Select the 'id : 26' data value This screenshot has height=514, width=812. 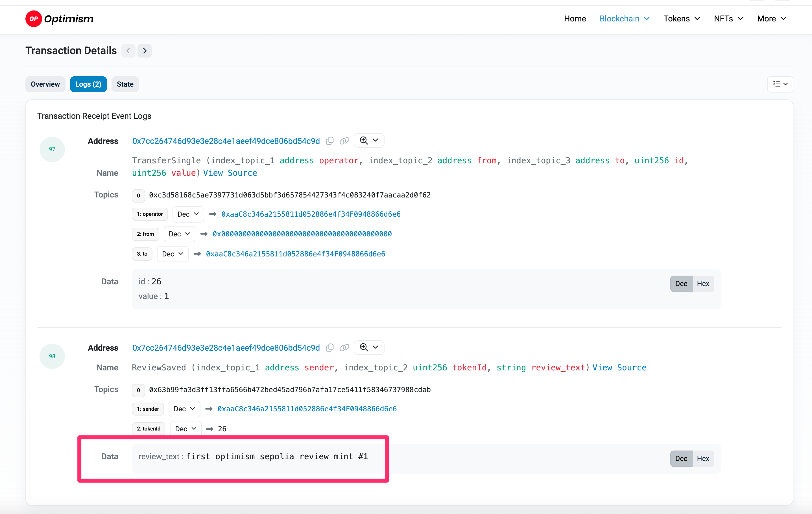[x=150, y=282]
